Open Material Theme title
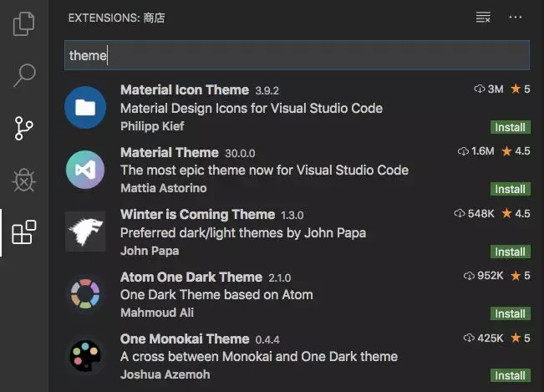 tap(170, 153)
